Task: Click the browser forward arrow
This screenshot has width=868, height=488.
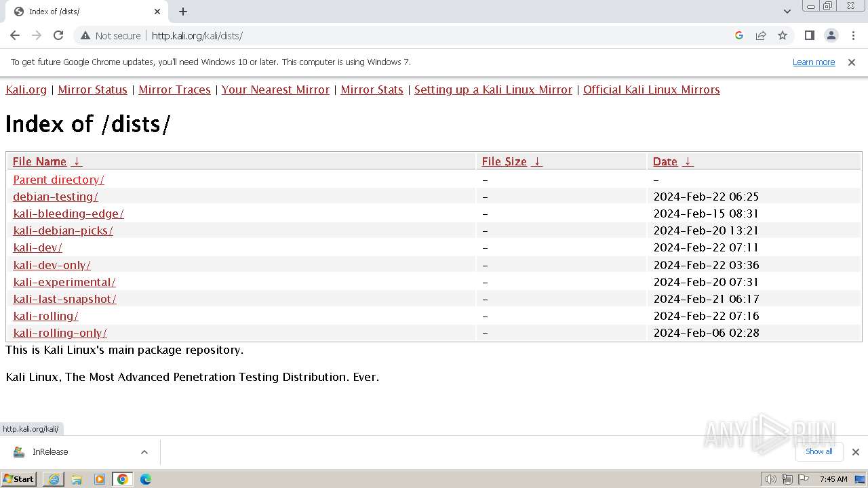Action: (x=37, y=35)
